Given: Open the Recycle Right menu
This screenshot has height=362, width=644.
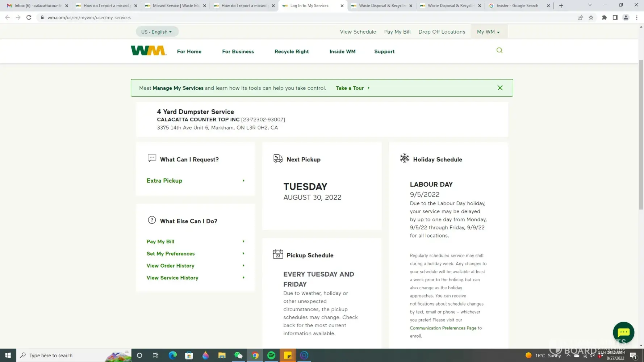Looking at the screenshot, I should click(292, 51).
